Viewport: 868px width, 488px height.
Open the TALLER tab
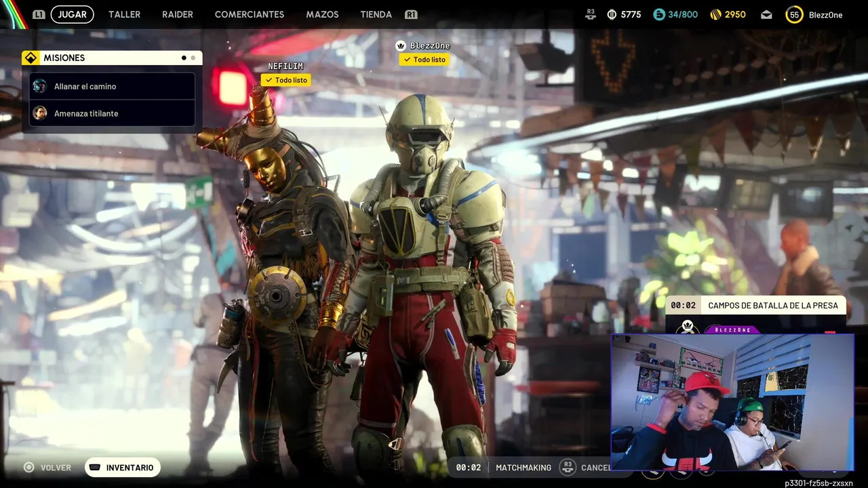click(125, 14)
